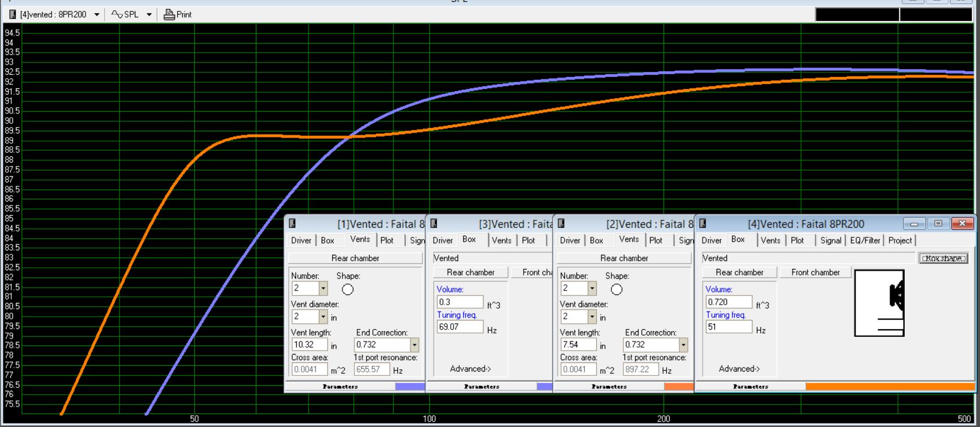Open Plot tab in window [1]Vented
The height and width of the screenshot is (427, 980).
387,240
